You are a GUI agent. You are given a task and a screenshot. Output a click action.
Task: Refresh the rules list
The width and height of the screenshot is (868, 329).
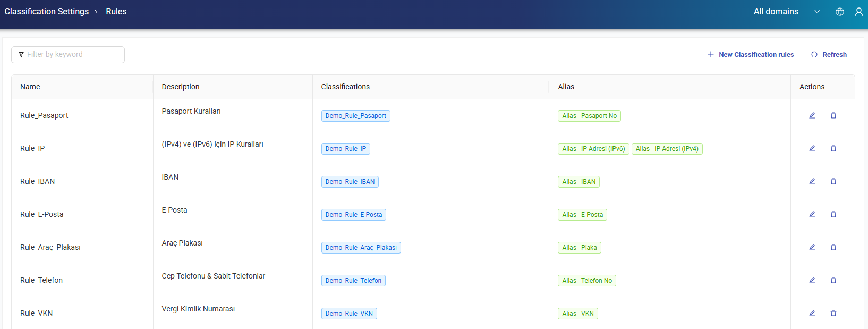829,55
